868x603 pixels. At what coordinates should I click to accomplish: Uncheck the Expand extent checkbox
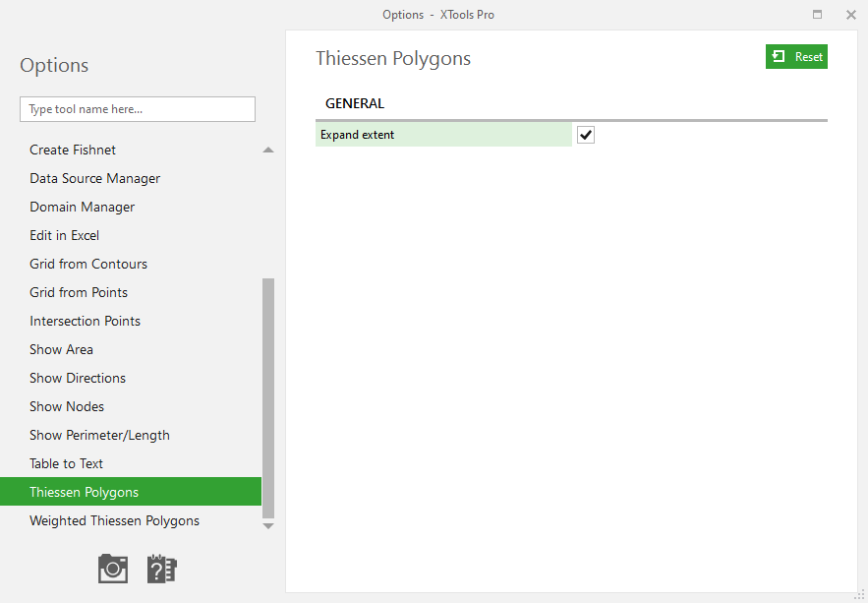tap(586, 135)
